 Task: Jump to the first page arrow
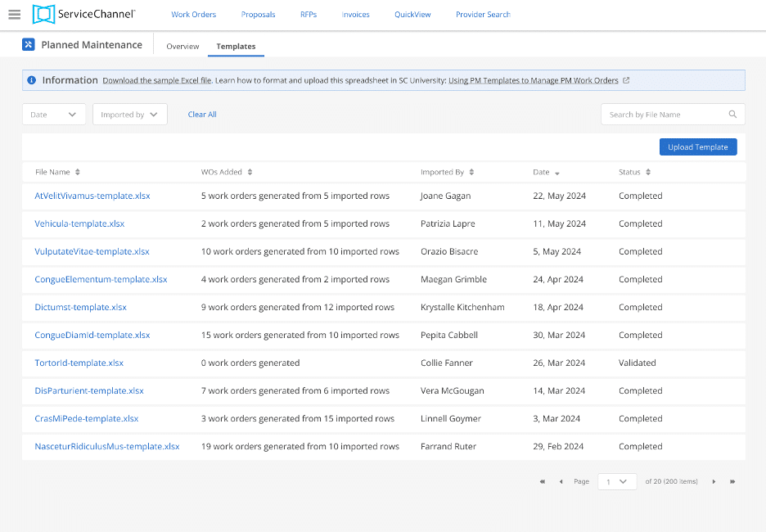(x=542, y=482)
